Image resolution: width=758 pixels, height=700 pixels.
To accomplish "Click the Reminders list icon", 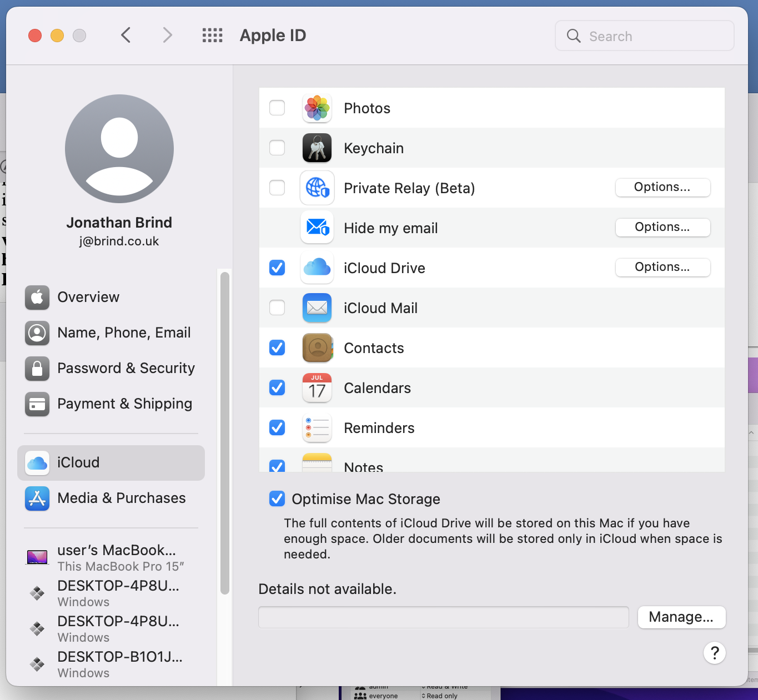I will coord(317,428).
